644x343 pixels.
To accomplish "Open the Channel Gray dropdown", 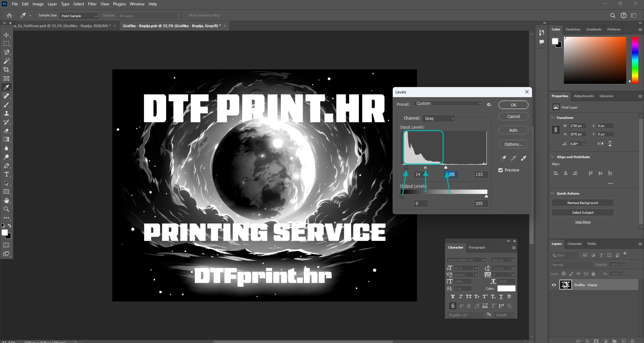I will click(x=439, y=119).
